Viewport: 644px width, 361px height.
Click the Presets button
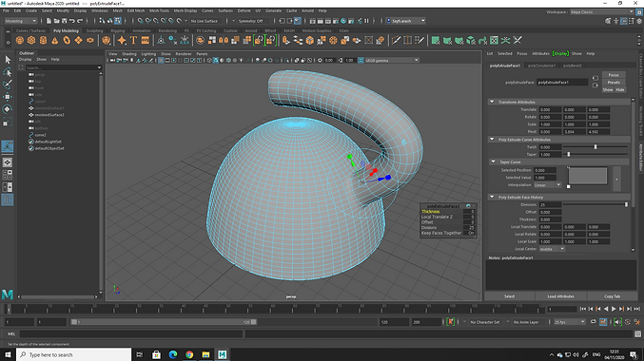pyautogui.click(x=614, y=83)
